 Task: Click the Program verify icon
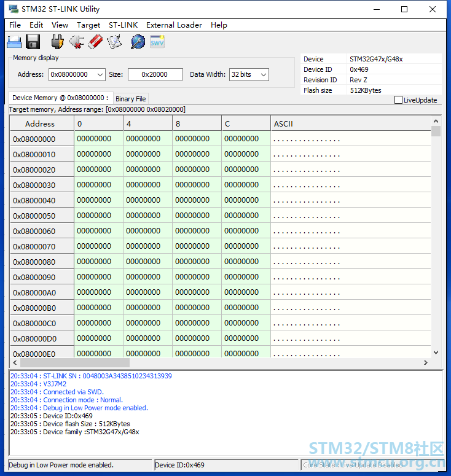pos(114,42)
